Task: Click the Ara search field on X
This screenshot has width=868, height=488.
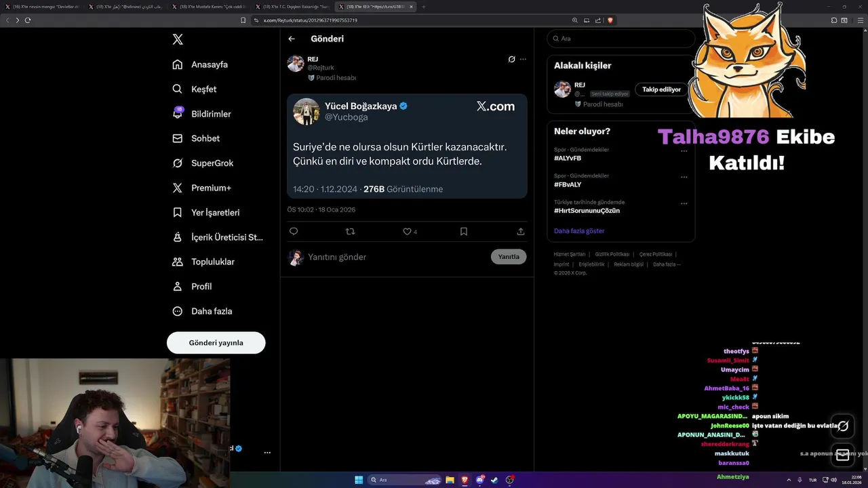Action: tap(621, 39)
